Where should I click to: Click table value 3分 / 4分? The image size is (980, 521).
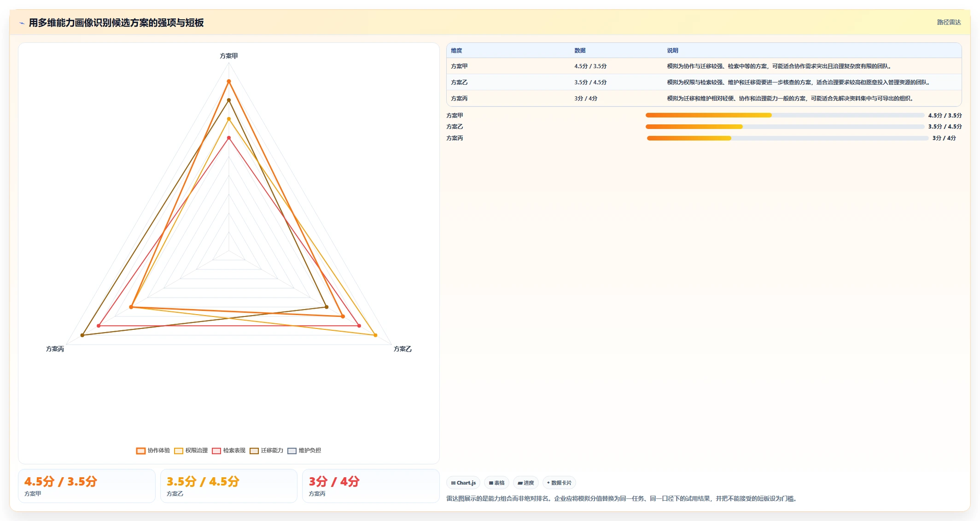(x=586, y=99)
